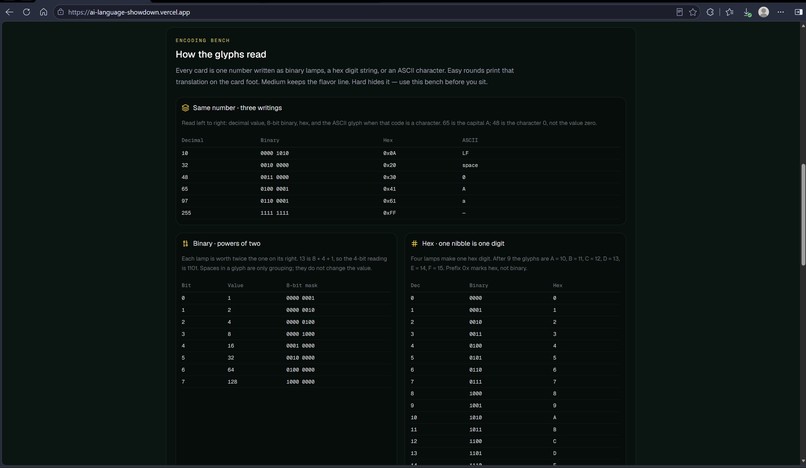The width and height of the screenshot is (806, 468).
Task: Select the '0000 0100' mask cell
Action: pyautogui.click(x=300, y=322)
